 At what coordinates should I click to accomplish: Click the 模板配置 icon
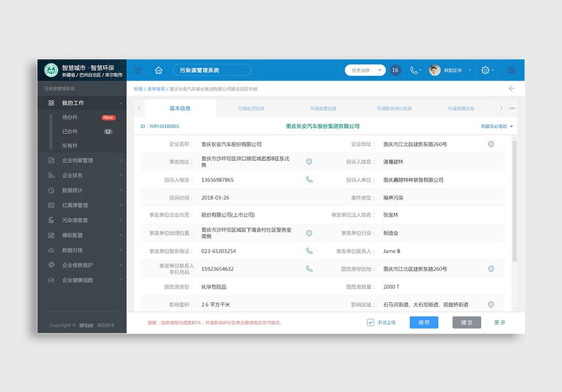[51, 235]
